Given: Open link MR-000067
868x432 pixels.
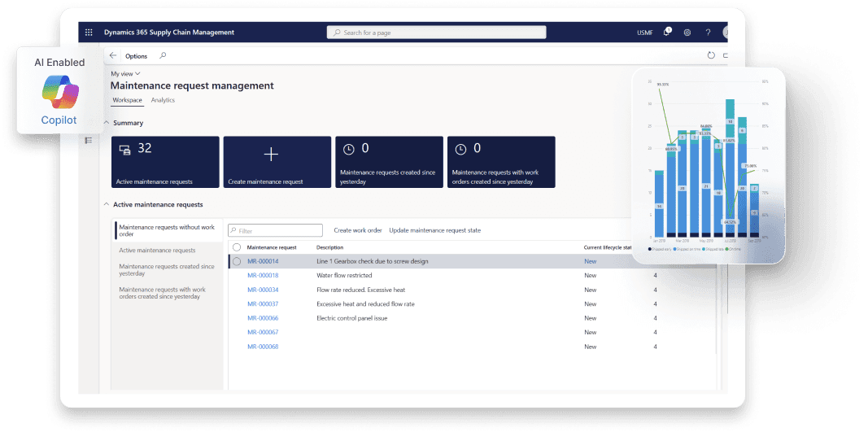Looking at the screenshot, I should [x=263, y=332].
